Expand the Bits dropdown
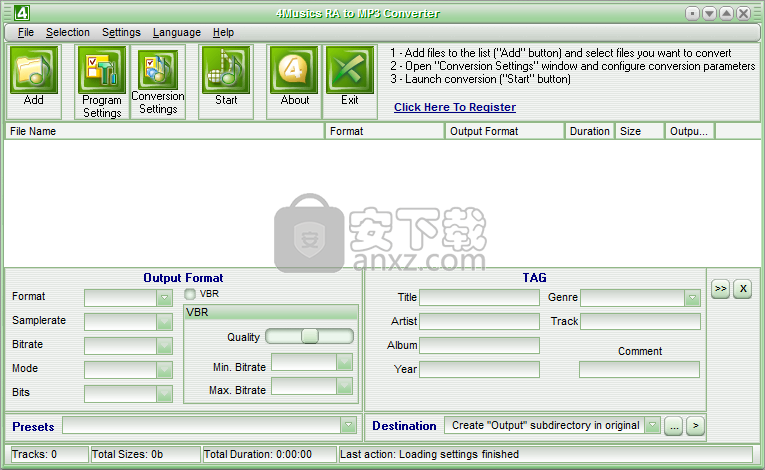This screenshot has height=470, width=765. click(x=164, y=393)
